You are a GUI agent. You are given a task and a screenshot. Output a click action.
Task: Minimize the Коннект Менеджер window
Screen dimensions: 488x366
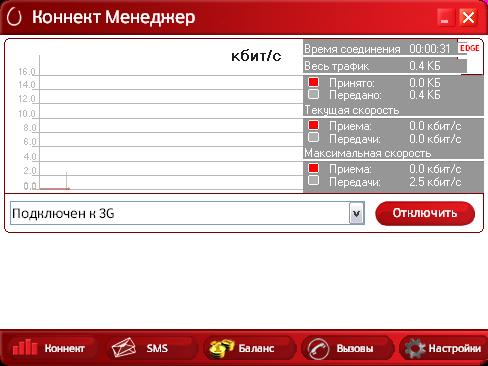point(446,17)
